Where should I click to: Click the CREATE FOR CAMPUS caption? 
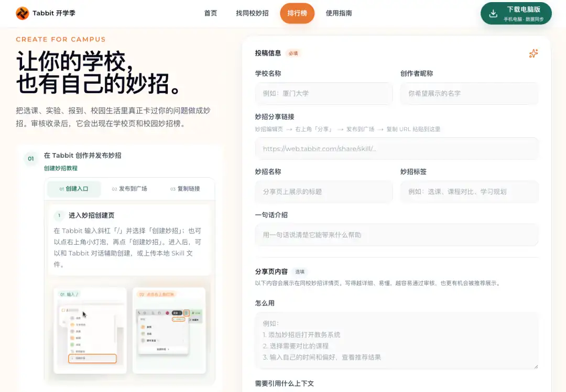[x=61, y=39]
